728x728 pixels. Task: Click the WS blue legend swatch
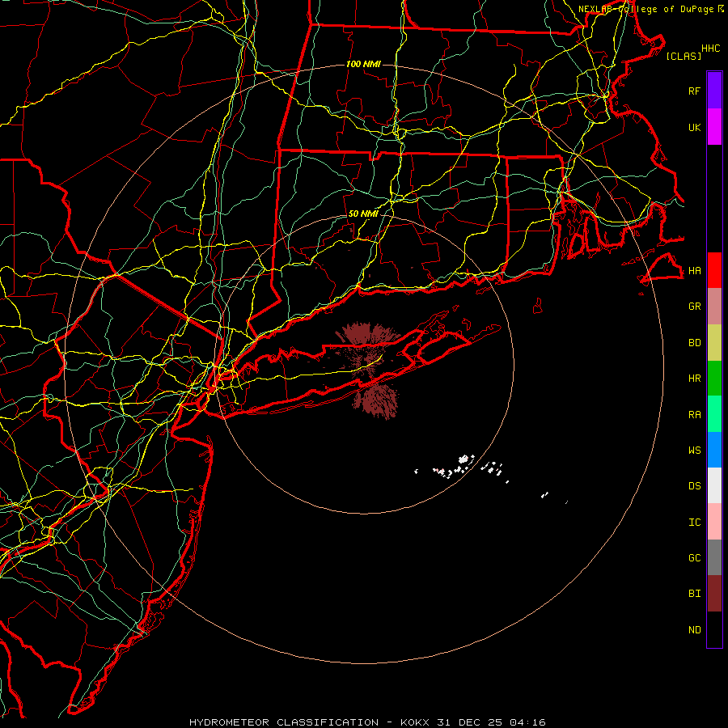click(x=714, y=450)
